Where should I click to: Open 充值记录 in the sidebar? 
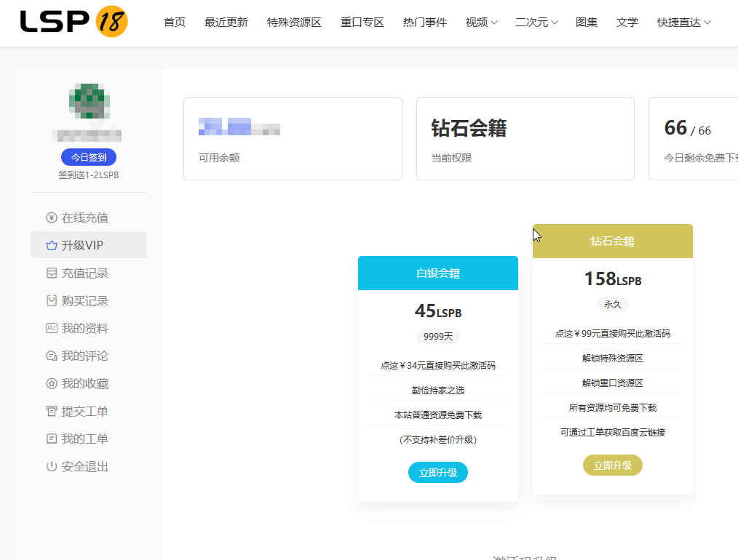point(89,273)
